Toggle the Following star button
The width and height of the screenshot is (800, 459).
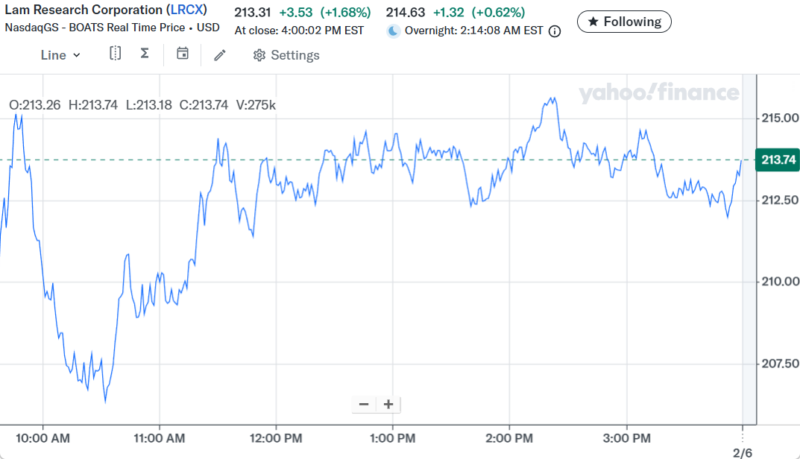625,21
